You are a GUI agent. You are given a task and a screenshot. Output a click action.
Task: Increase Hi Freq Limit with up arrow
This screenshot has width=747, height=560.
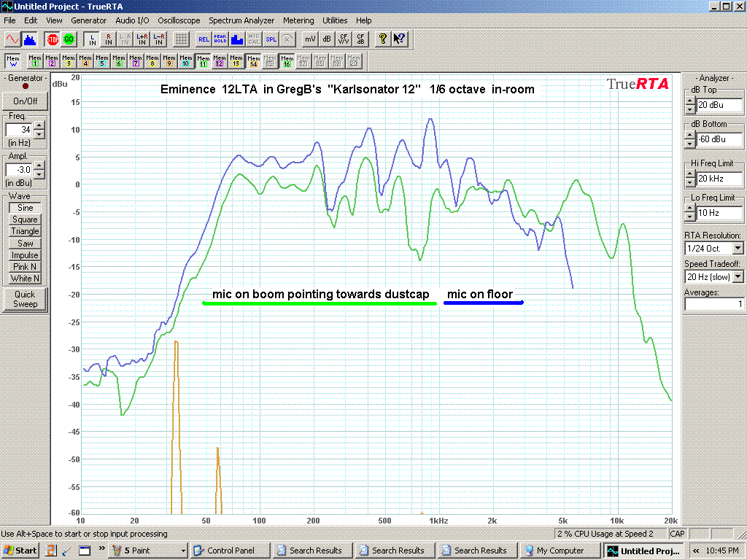(690, 175)
